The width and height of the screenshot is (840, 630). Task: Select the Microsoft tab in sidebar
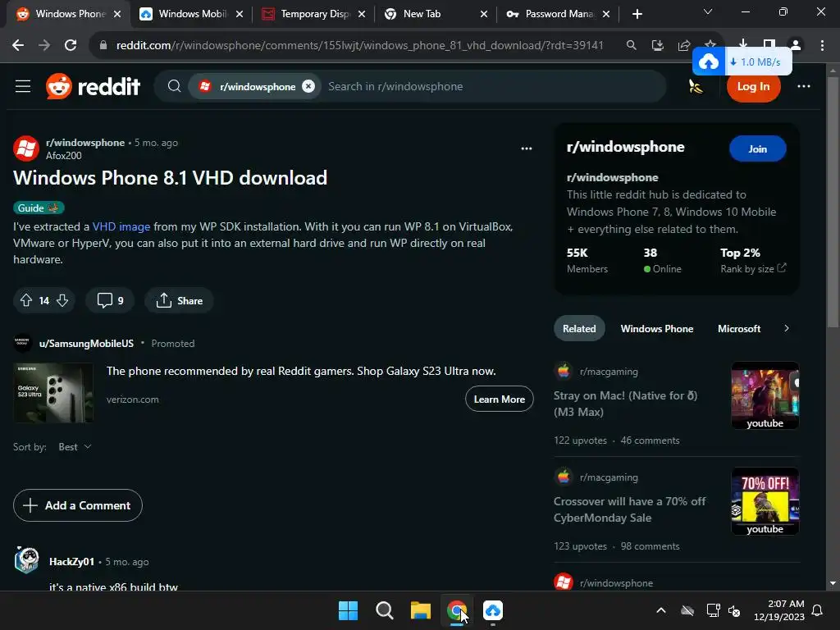tap(739, 328)
